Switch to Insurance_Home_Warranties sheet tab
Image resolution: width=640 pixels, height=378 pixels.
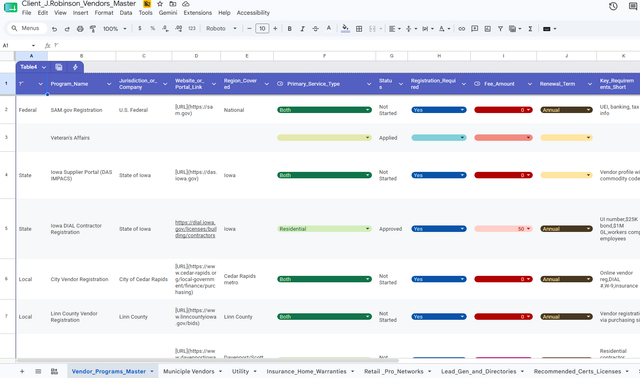pyautogui.click(x=306, y=371)
